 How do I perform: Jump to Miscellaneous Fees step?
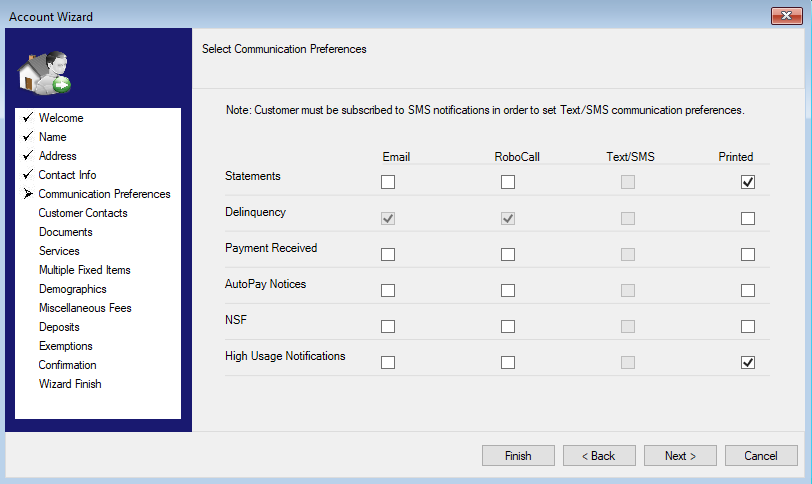click(x=85, y=308)
